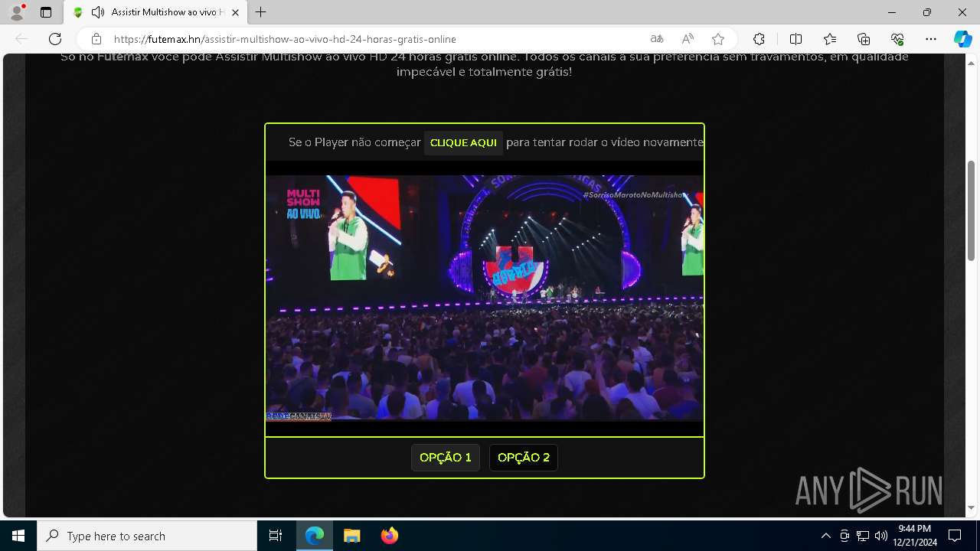View site information lock icon
Viewport: 980px width, 551px height.
[96, 39]
